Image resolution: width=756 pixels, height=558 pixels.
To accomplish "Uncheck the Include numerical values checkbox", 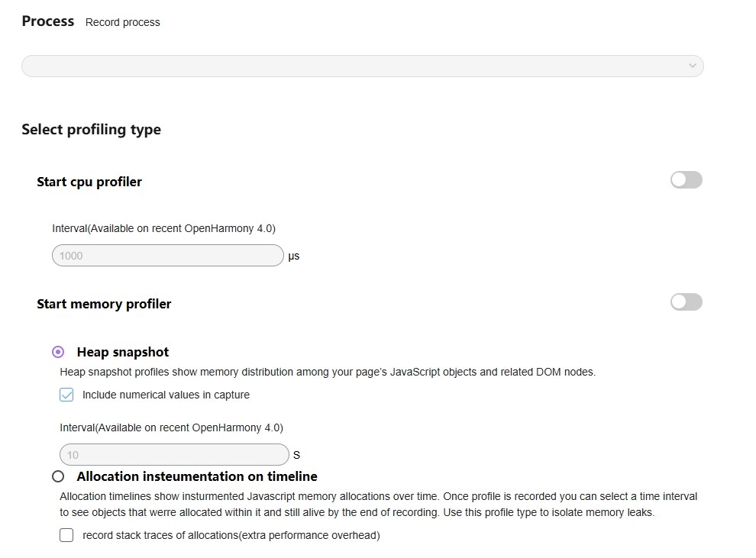I will tap(67, 395).
